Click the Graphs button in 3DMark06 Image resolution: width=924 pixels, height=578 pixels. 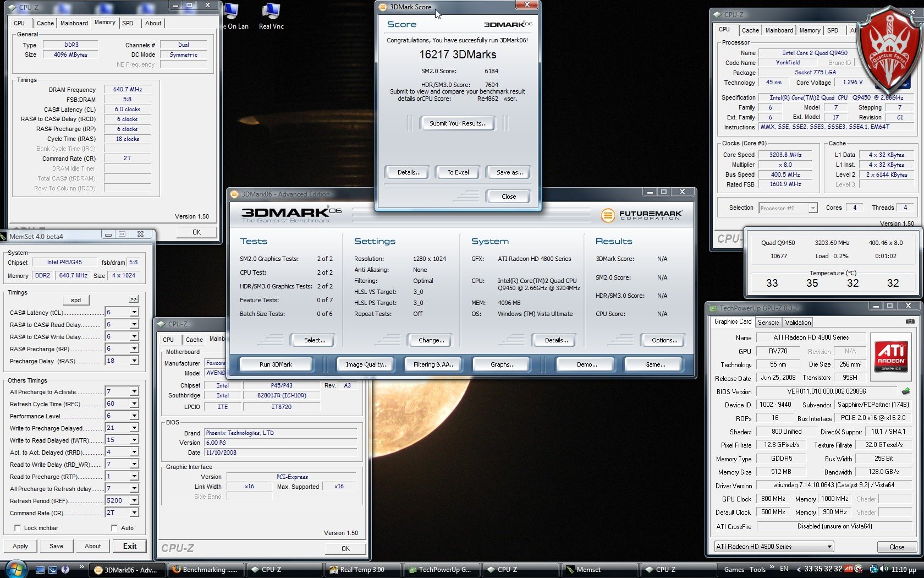point(502,364)
